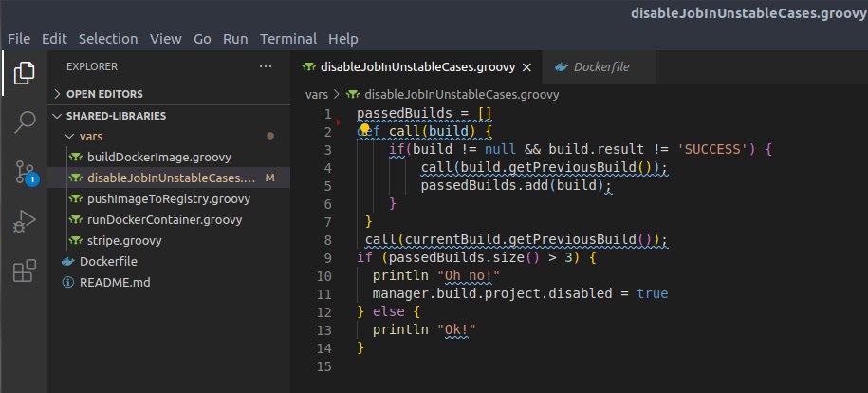Viewport: 868px width, 393px height.
Task: Click the Docker icon on the Dockerfile tab
Action: pos(562,67)
